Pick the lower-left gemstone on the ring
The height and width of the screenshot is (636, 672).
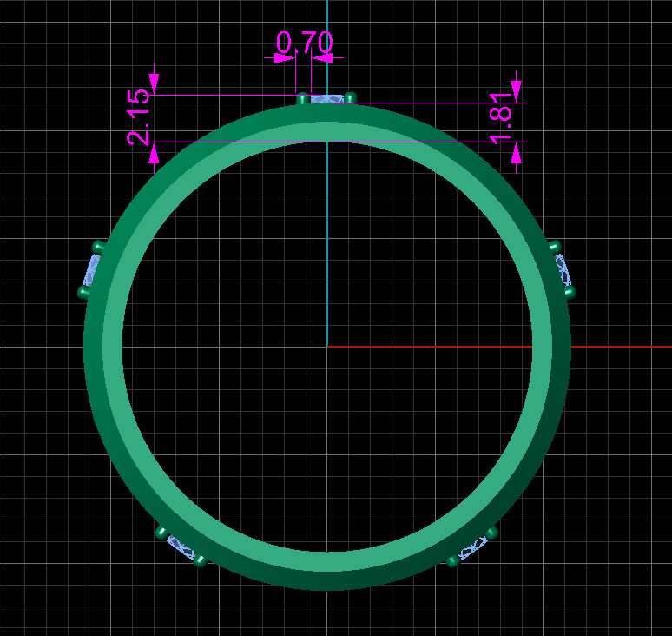(x=181, y=547)
